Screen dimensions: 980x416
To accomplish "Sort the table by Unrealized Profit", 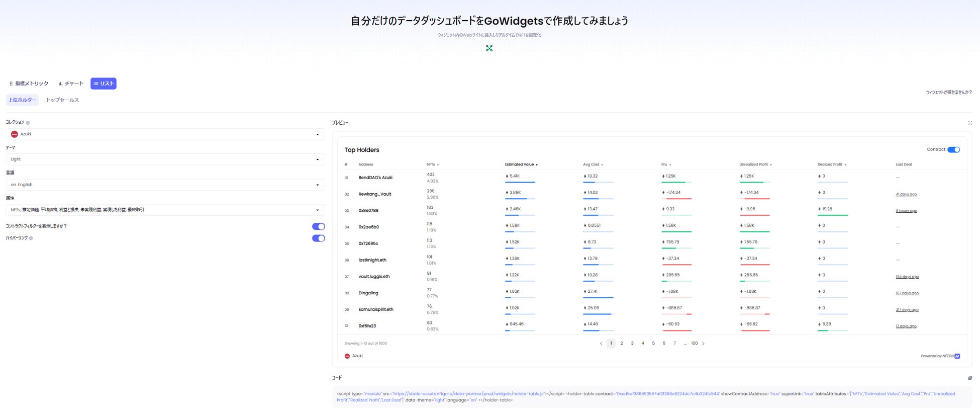I will pos(755,164).
